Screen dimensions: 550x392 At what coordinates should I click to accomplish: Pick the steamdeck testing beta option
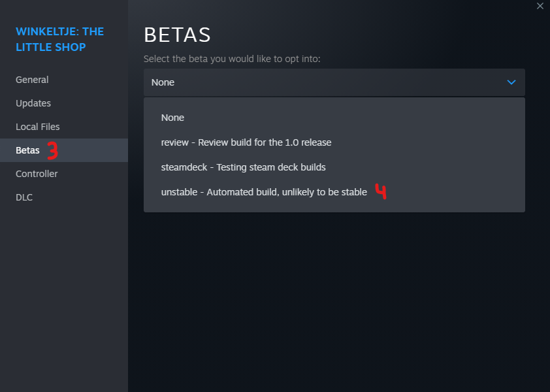243,167
